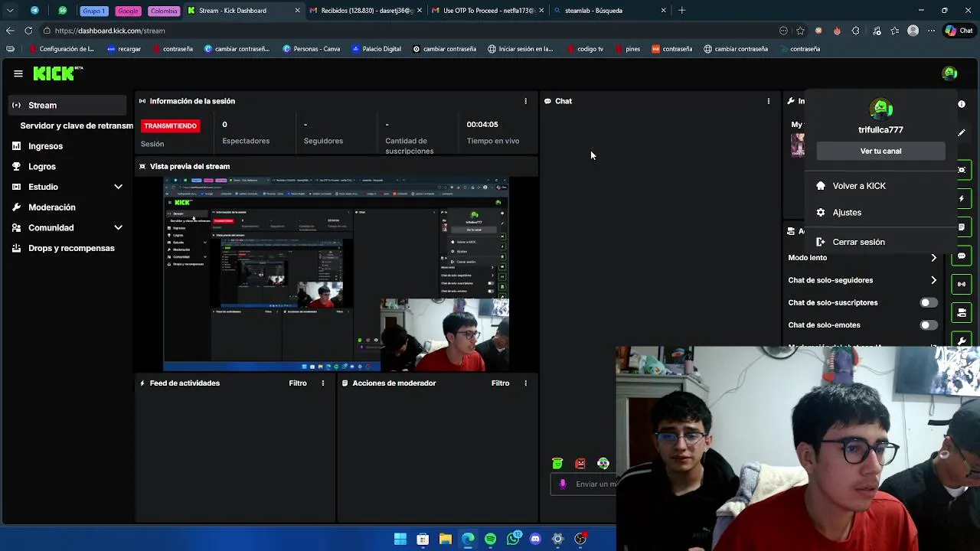Click the skull emote icon below chat

(603, 463)
